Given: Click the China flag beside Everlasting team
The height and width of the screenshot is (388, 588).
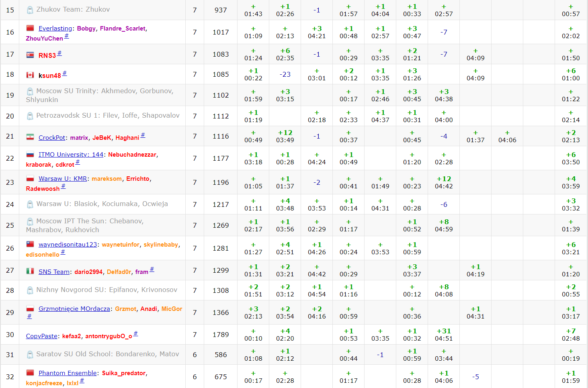Looking at the screenshot, I should [30, 28].
